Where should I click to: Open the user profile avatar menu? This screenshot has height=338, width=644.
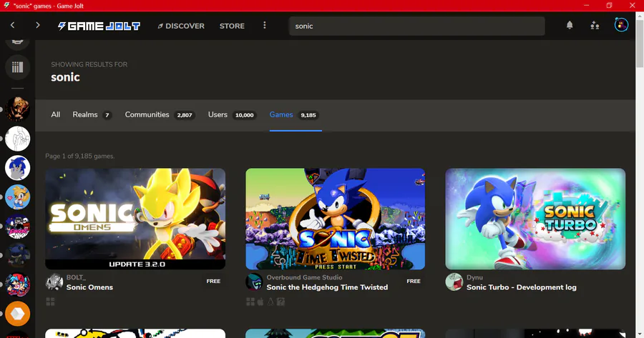621,25
